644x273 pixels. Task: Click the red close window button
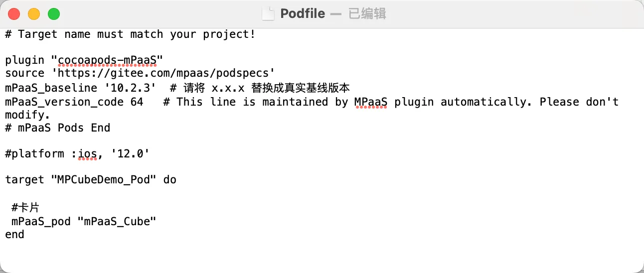(x=14, y=14)
